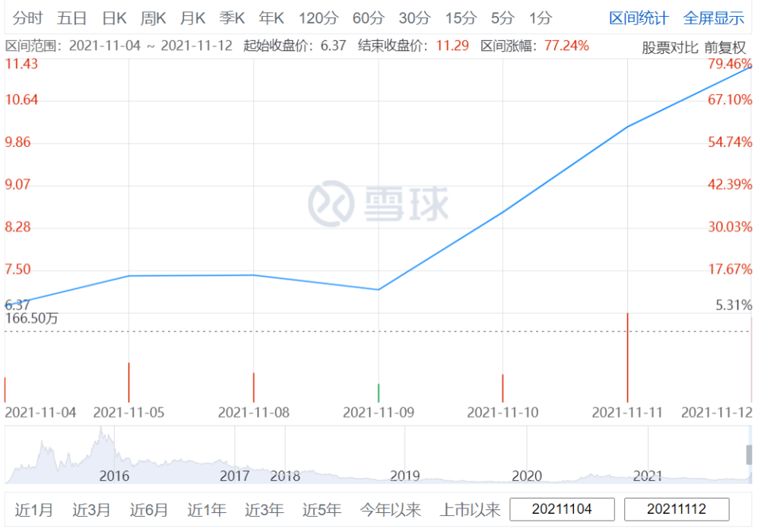This screenshot has width=758, height=532.
Task: Select the 近1年 range preset
Action: (x=207, y=510)
